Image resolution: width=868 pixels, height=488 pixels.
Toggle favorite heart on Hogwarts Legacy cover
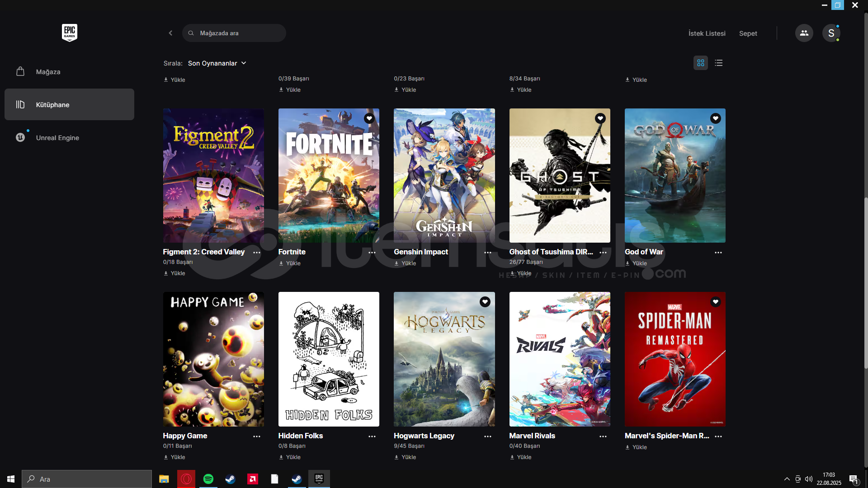point(485,302)
